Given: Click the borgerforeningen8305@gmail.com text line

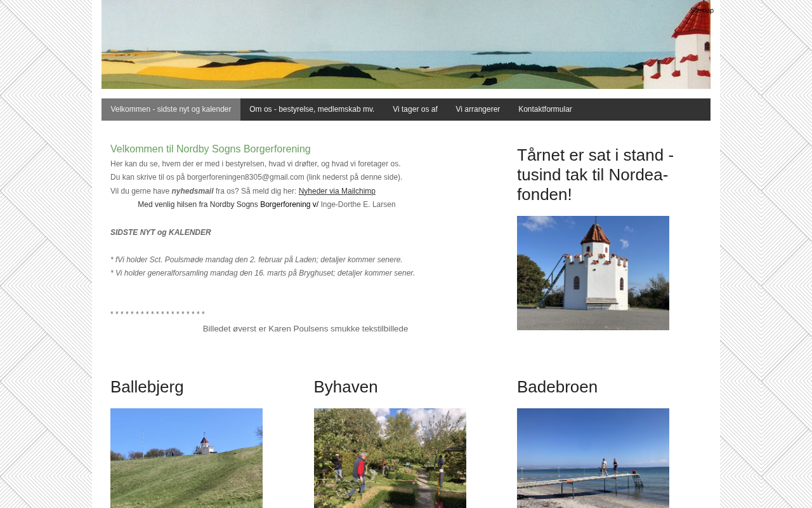Looking at the screenshot, I should point(256,177).
